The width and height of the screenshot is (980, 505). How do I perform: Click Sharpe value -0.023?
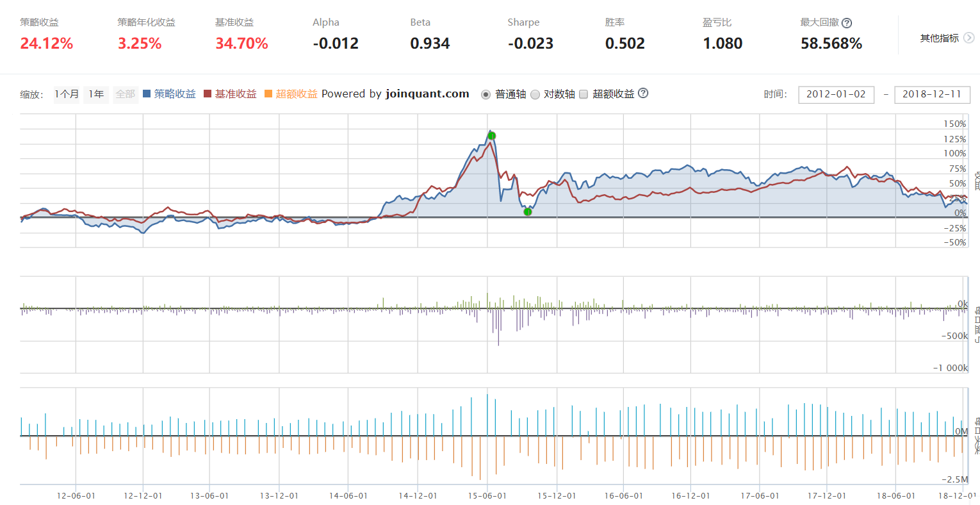click(x=530, y=44)
